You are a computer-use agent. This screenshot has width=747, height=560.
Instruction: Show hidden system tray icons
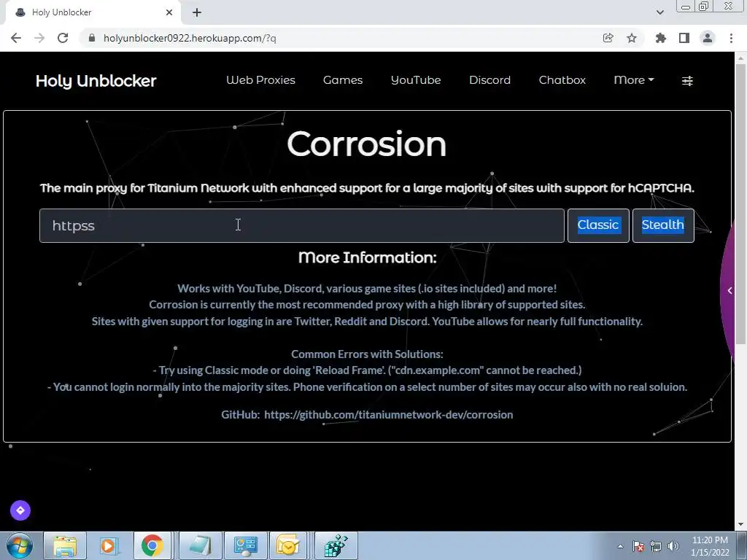[620, 546]
